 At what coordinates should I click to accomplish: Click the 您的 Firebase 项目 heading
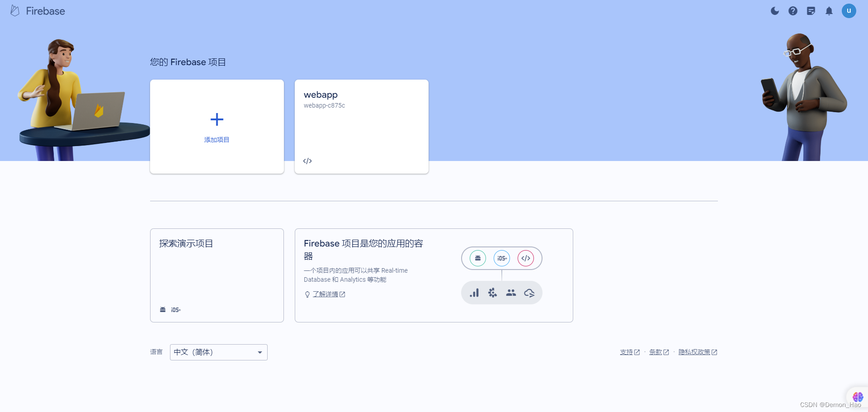pyautogui.click(x=188, y=62)
